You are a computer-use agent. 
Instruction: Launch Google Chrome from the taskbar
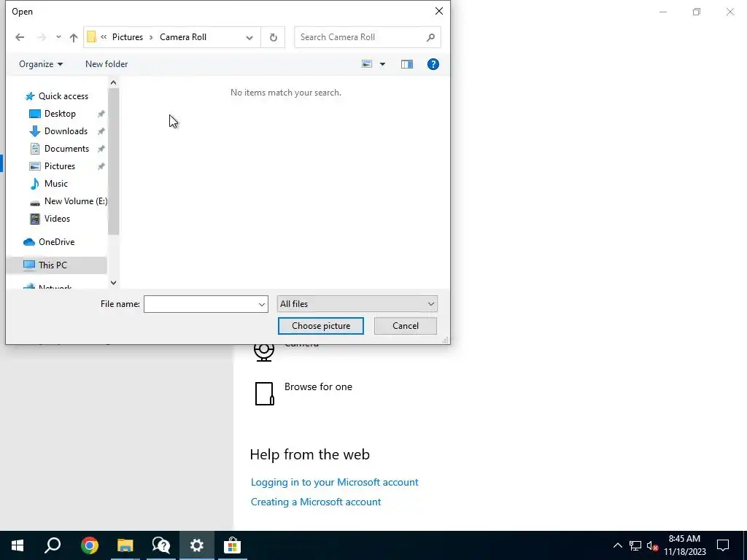[x=90, y=545]
